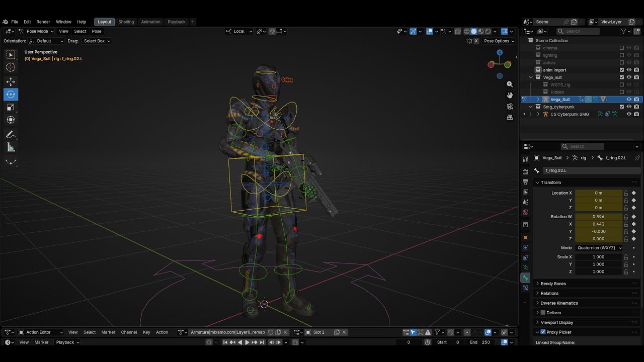The height and width of the screenshot is (362, 644).
Task: Switch to solid viewport shading
Action: [473, 31]
